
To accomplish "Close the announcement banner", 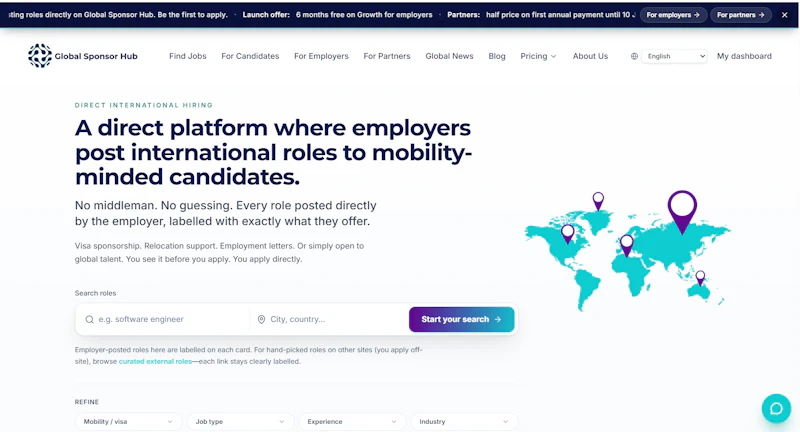I will [x=784, y=15].
